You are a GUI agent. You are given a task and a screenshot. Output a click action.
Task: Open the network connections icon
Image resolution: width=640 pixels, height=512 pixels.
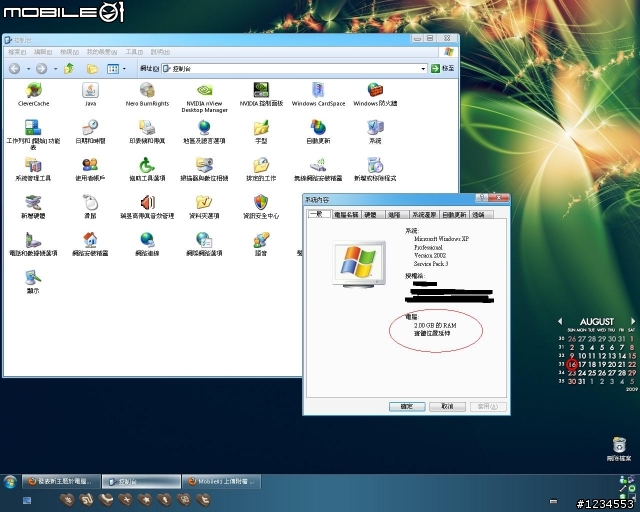[x=147, y=244]
